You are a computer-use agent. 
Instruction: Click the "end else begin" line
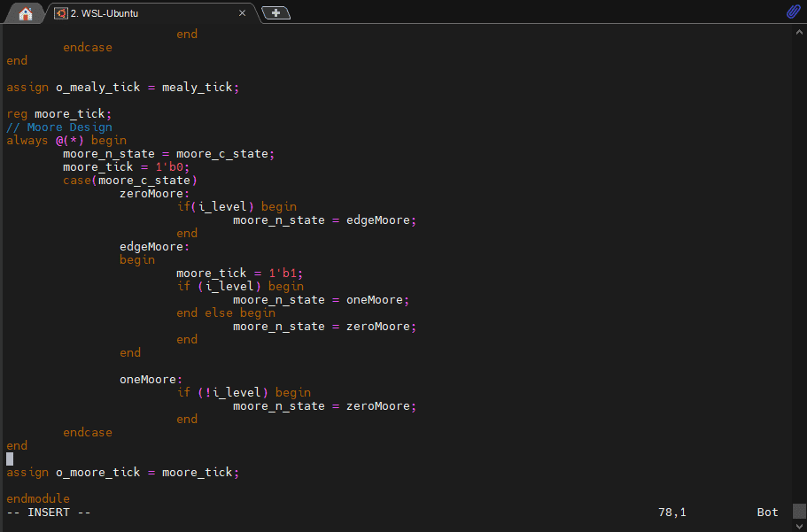226,312
